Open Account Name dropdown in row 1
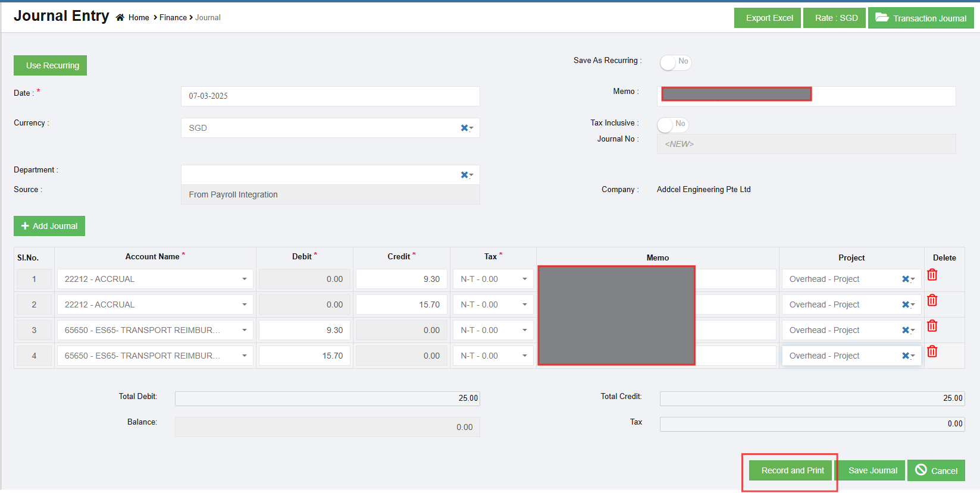The height and width of the screenshot is (493, 980). (244, 279)
